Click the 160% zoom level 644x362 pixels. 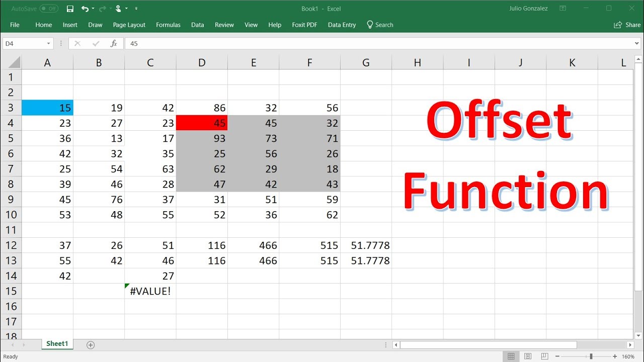coord(628,356)
